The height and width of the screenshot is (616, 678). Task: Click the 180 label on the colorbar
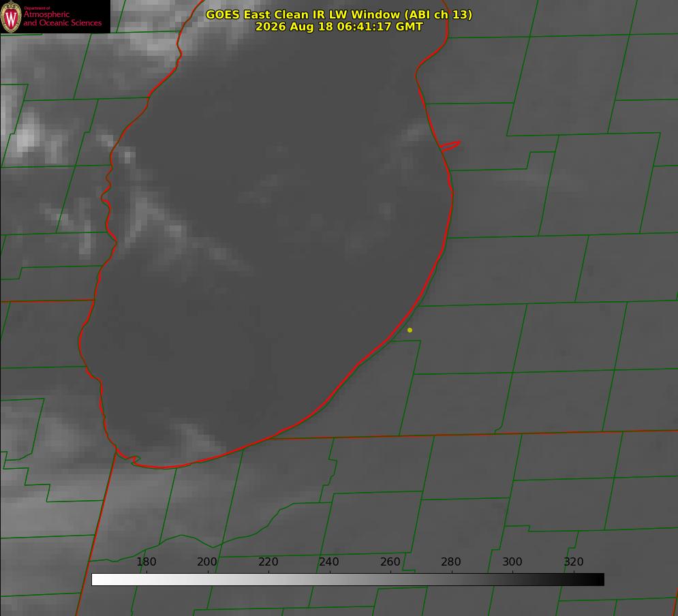146,561
